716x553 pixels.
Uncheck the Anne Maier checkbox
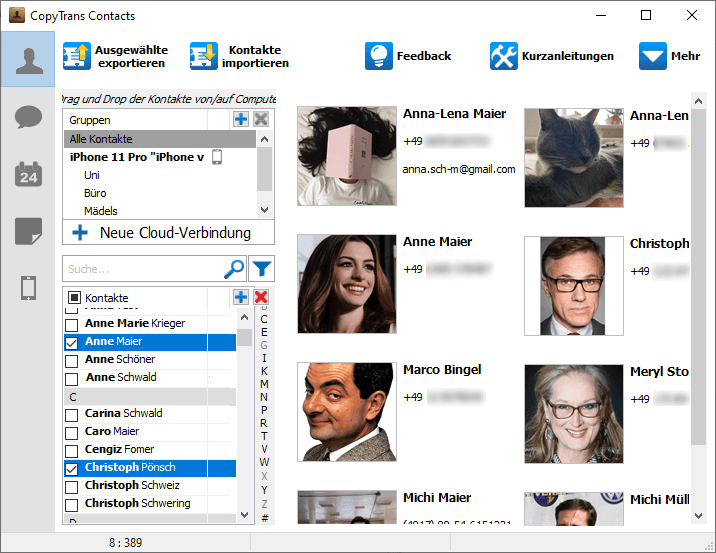coord(71,343)
